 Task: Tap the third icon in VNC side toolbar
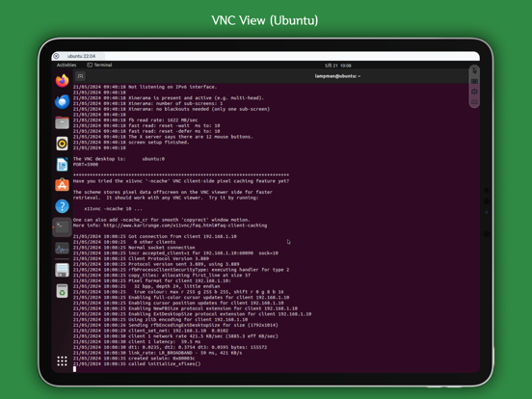coord(474,92)
